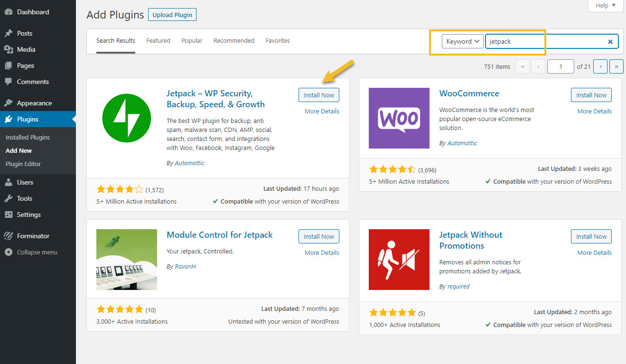Image resolution: width=626 pixels, height=364 pixels.
Task: Jump to last page of results
Action: coord(617,66)
